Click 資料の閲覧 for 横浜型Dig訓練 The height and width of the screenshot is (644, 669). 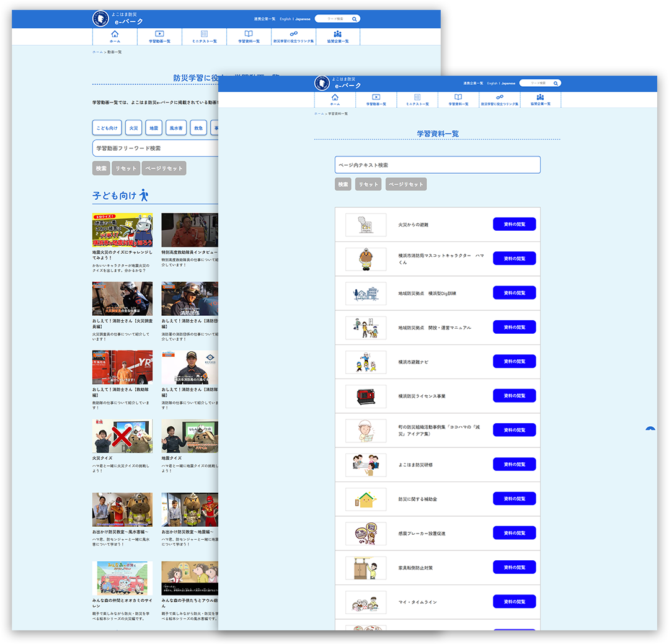click(514, 293)
